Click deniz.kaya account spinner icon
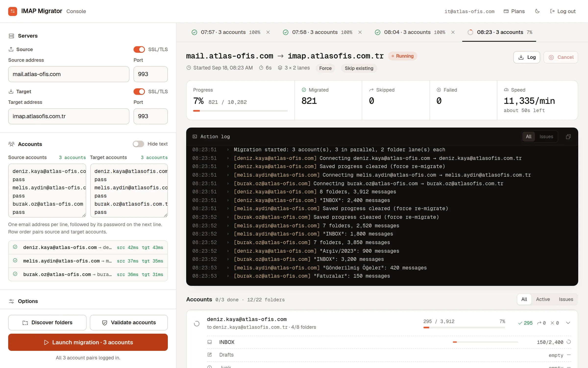 [196, 324]
